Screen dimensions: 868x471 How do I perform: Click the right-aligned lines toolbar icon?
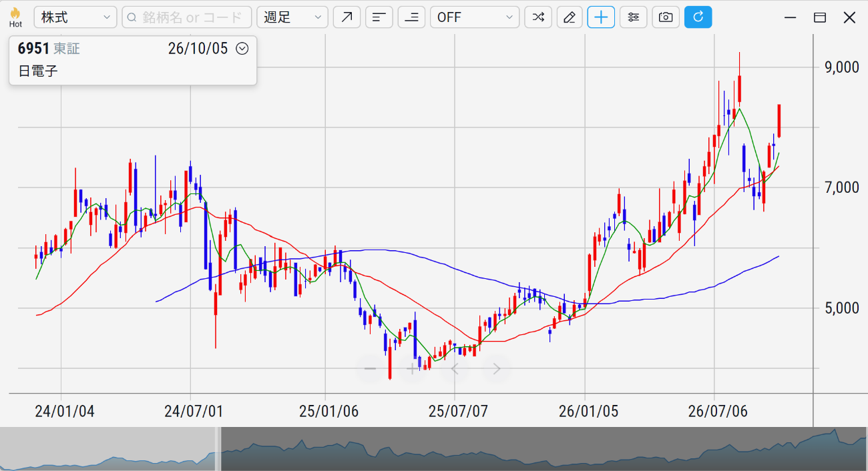pos(411,17)
